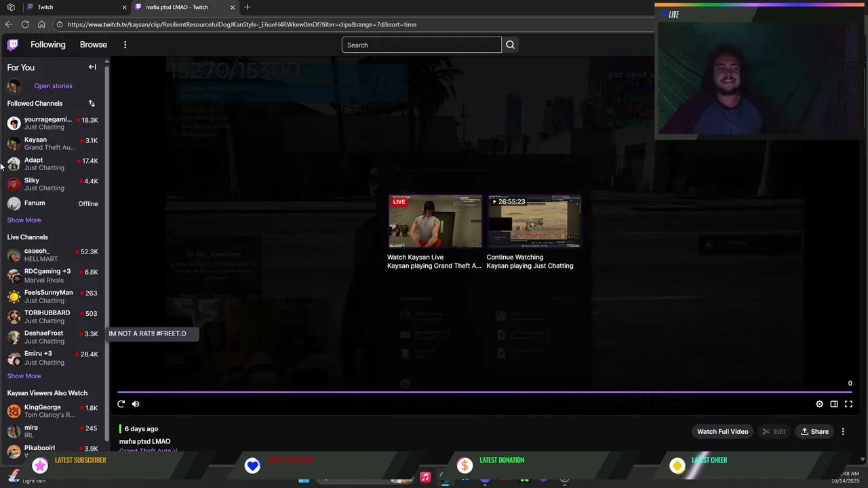Click the Watch Full Video button
The height and width of the screenshot is (488, 868).
click(x=723, y=432)
